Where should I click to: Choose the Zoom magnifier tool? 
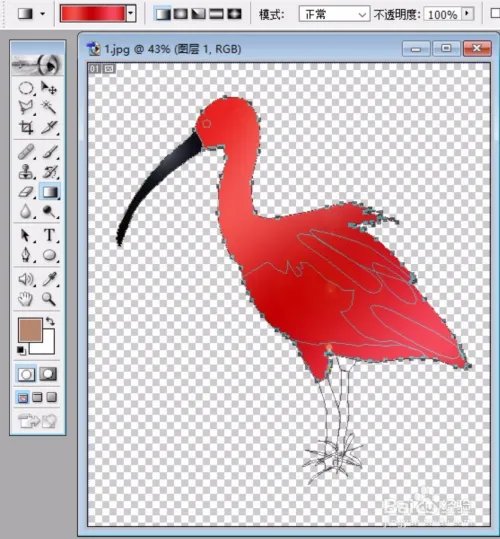pyautogui.click(x=49, y=299)
